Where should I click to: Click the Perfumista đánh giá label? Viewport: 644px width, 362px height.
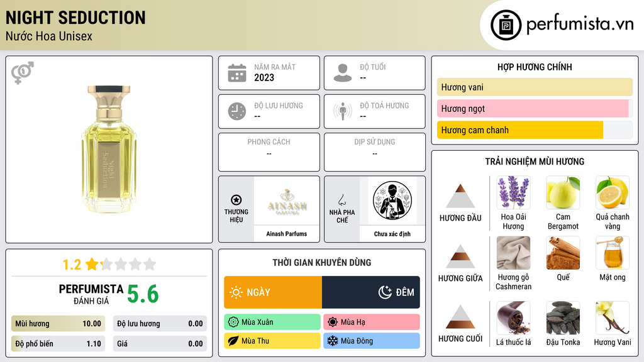click(91, 294)
